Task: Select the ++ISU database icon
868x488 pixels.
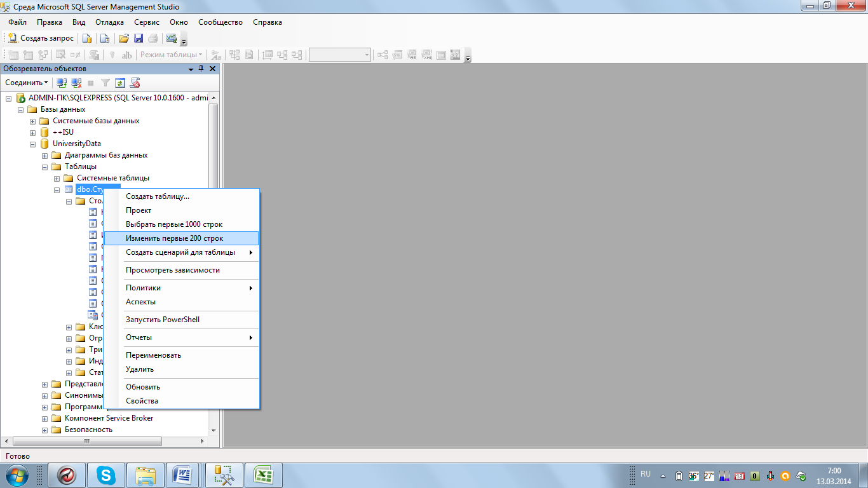Action: click(x=44, y=132)
